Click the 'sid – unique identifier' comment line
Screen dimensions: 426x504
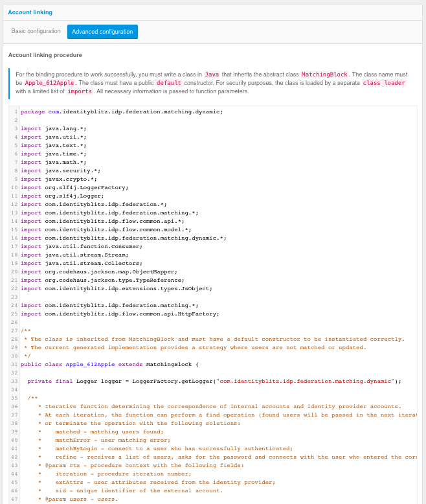pyautogui.click(x=130, y=490)
